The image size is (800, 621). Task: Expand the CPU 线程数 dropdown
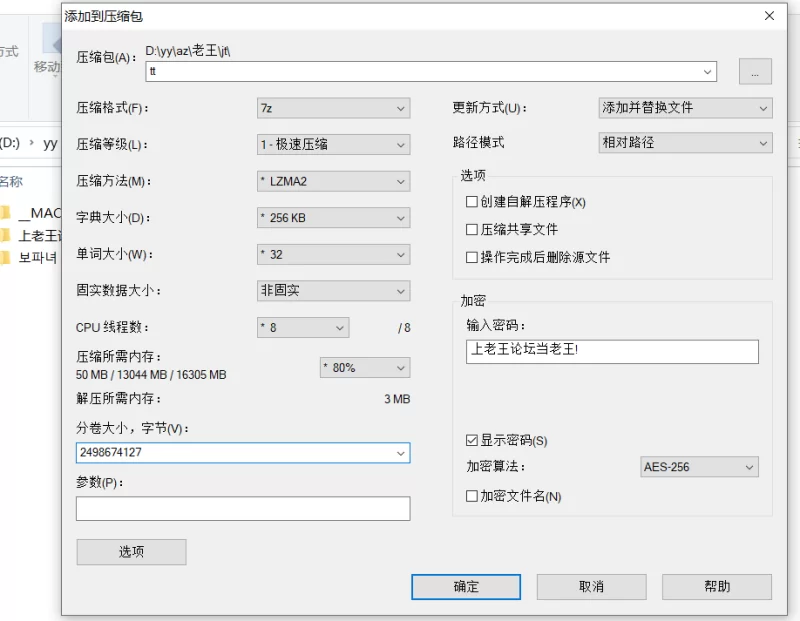[x=303, y=327]
